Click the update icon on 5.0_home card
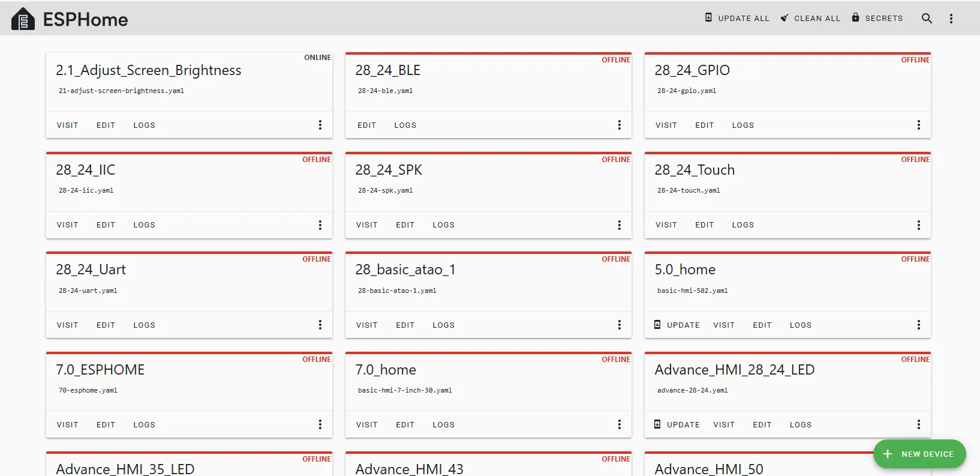Screen dimensions: 980x476 [x=657, y=325]
